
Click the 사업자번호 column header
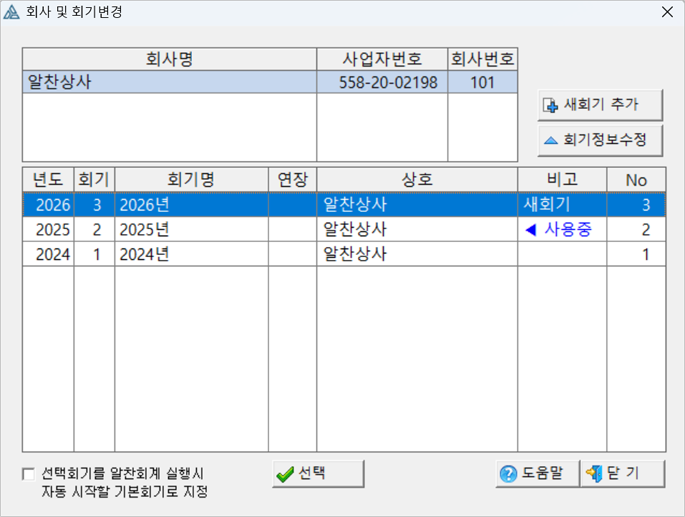tap(382, 59)
